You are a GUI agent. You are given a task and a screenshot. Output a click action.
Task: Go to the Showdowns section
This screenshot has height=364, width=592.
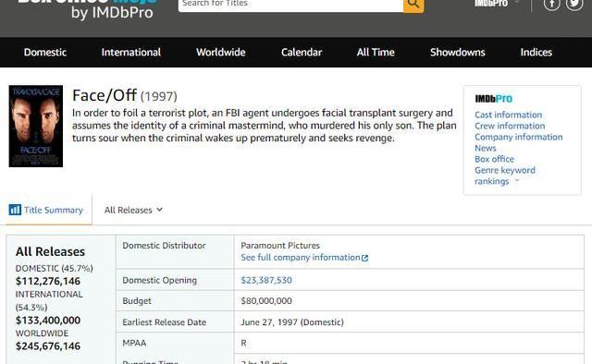[457, 52]
